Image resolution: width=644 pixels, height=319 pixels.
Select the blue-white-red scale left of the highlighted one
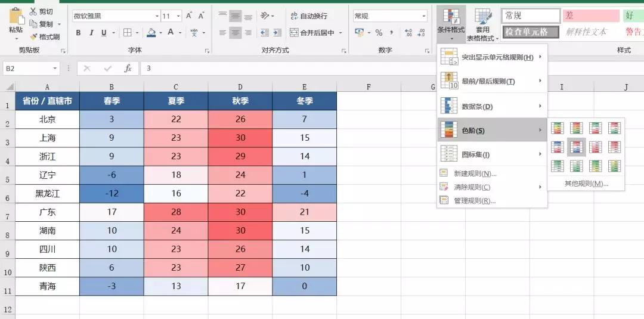pos(558,147)
